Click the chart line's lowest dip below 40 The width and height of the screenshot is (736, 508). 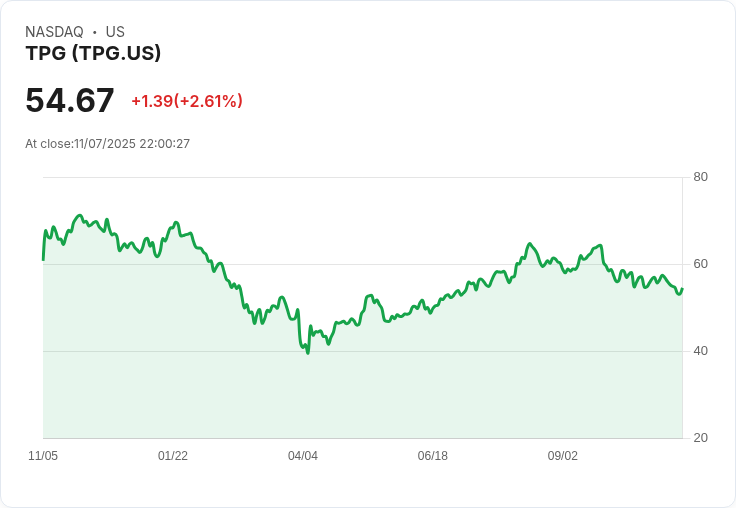pos(308,352)
